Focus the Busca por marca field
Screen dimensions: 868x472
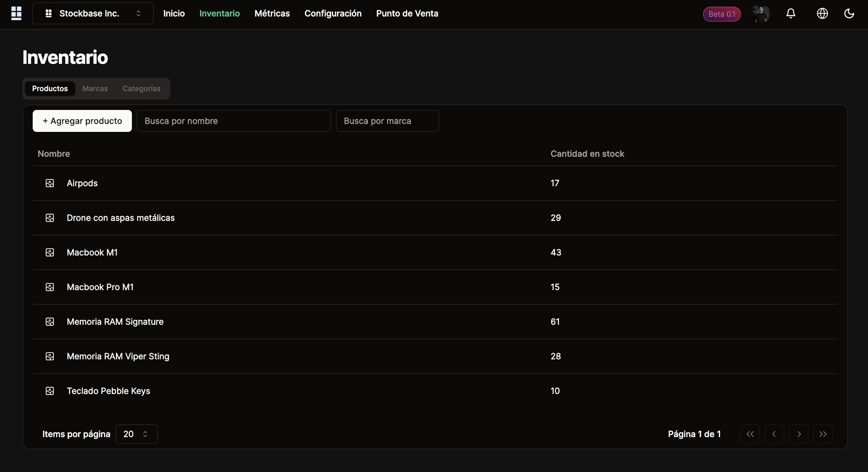click(x=387, y=121)
